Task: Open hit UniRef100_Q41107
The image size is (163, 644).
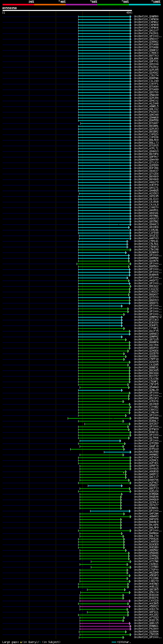Action: point(146,30)
